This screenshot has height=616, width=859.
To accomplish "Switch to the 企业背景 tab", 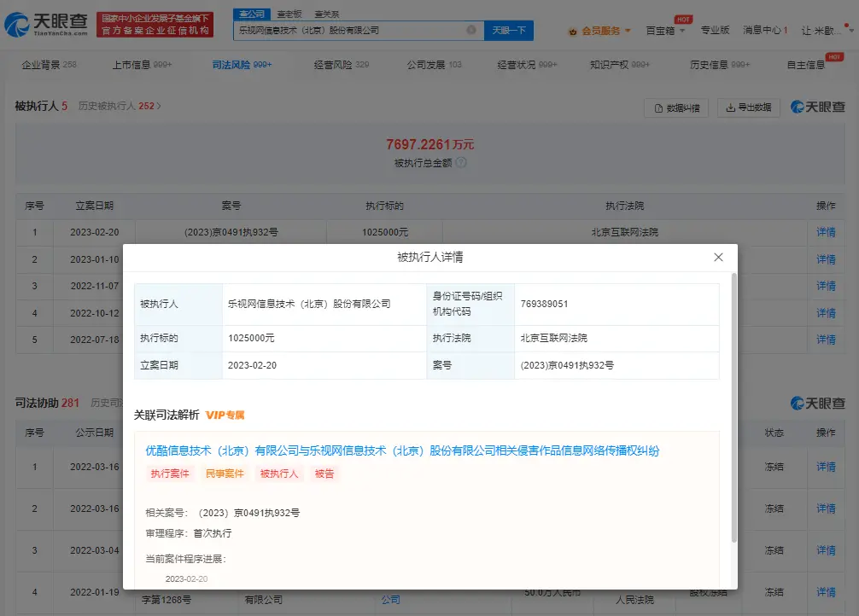I will point(49,65).
